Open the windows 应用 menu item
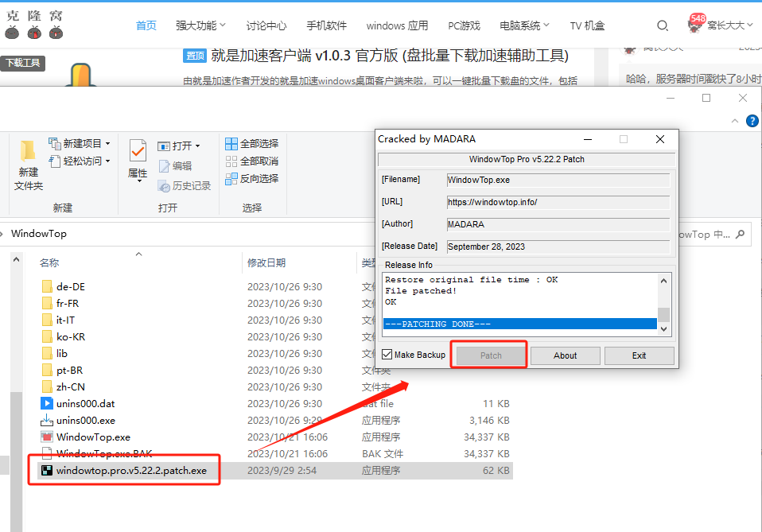Viewport: 762px width, 532px height. click(x=397, y=25)
